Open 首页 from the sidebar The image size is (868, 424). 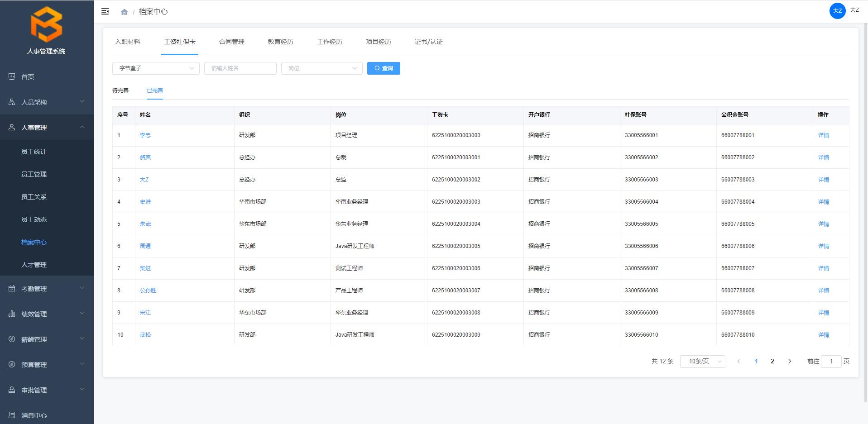(28, 77)
